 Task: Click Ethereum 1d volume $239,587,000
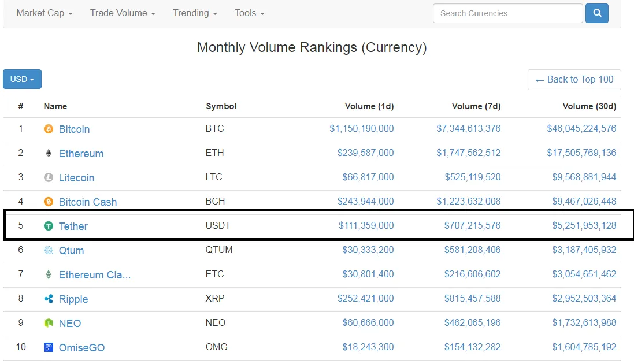click(x=365, y=153)
